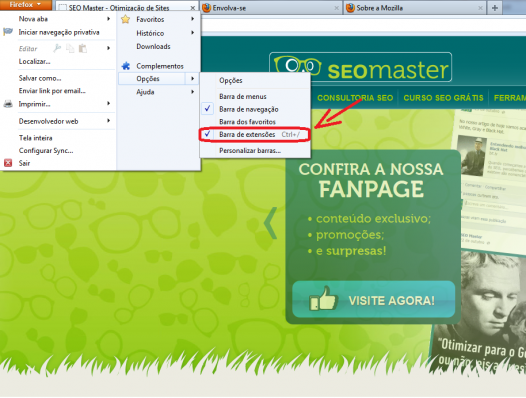Click the printer icon beside Imprimir
Viewport: 526px width, 398px height.
[x=8, y=104]
